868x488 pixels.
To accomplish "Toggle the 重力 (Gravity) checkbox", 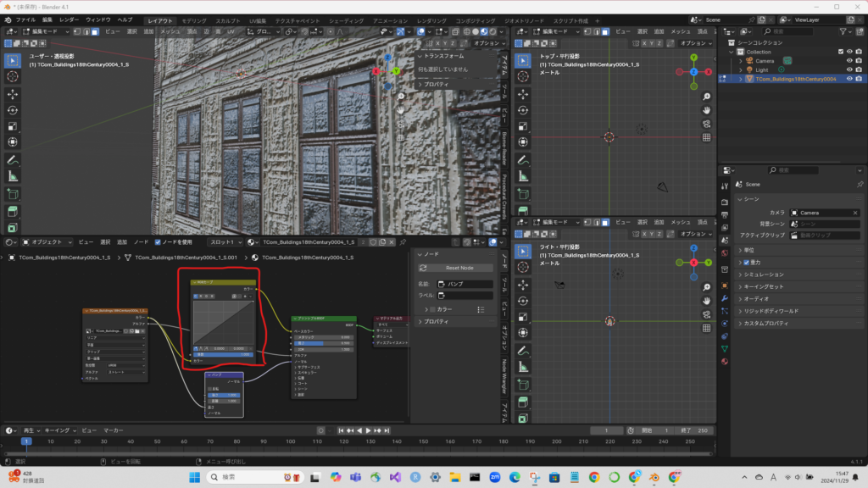I will click(746, 263).
